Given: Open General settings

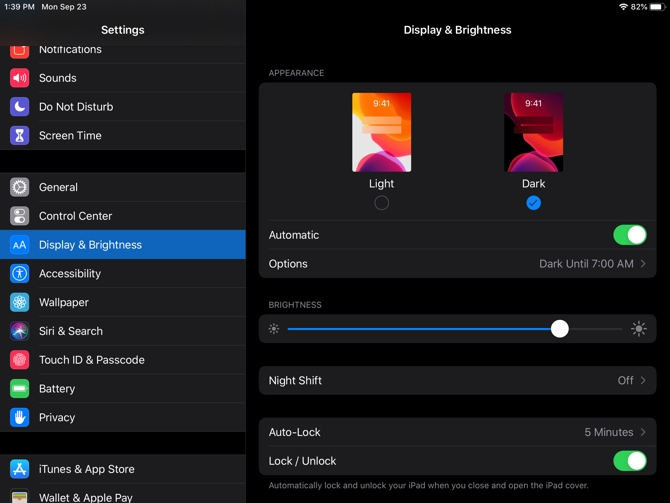Looking at the screenshot, I should point(123,187).
